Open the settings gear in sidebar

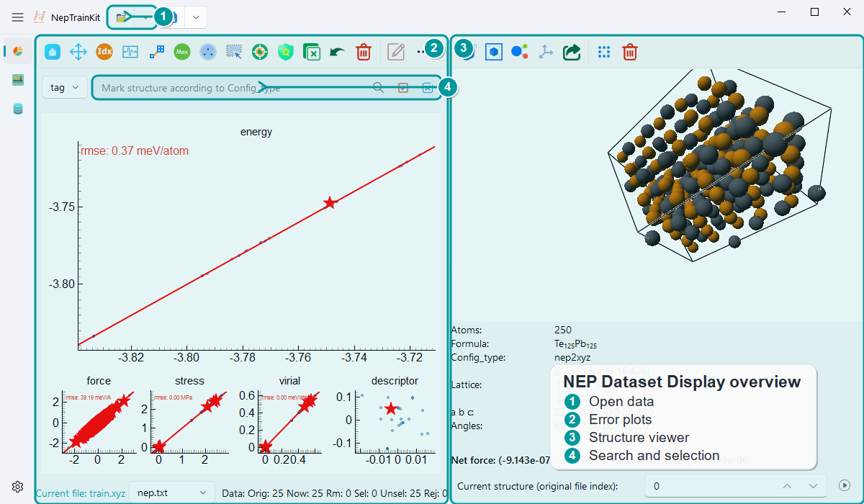click(18, 486)
